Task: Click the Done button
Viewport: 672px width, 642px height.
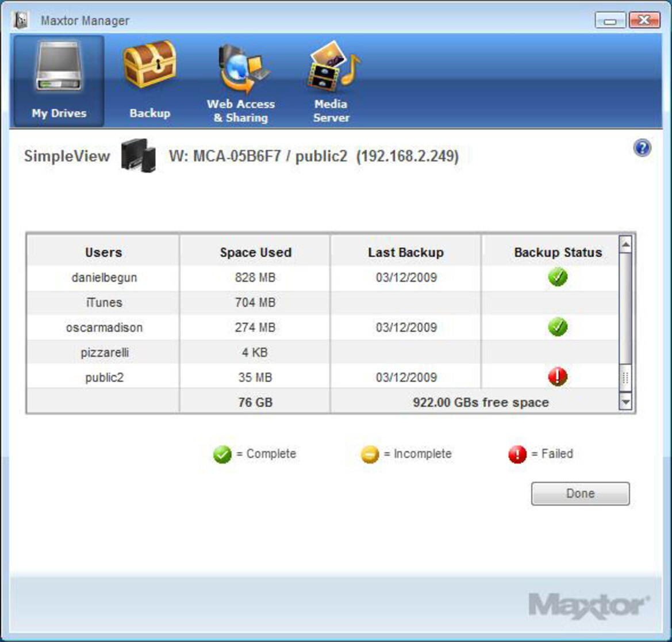Action: click(x=580, y=493)
